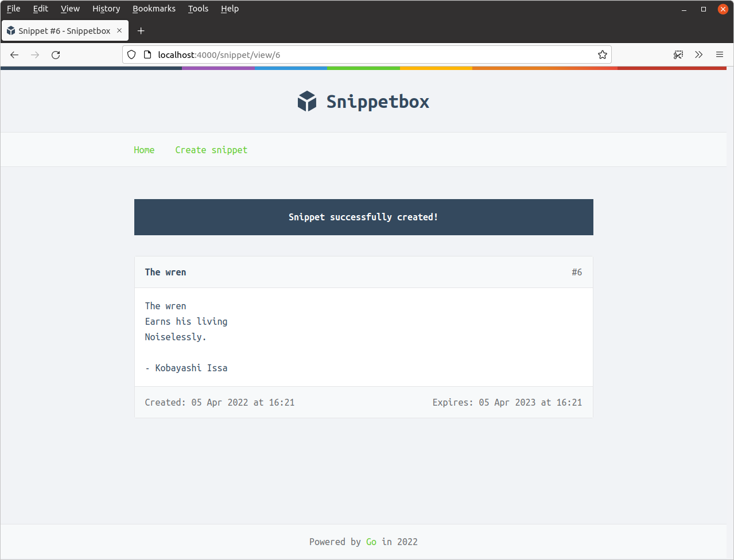Bookmark this page with the star icon

pos(602,55)
